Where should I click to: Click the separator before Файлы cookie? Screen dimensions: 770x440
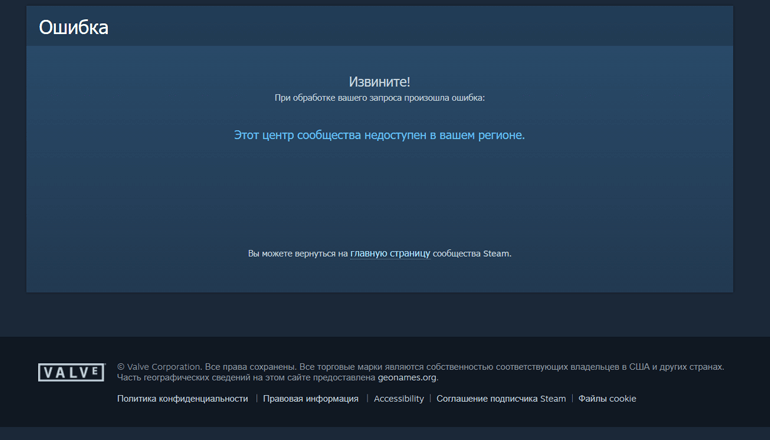click(572, 399)
